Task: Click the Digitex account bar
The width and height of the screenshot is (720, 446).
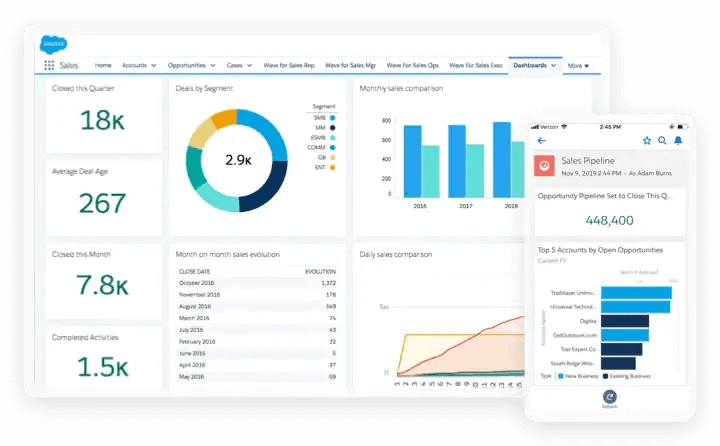Action: [624, 321]
